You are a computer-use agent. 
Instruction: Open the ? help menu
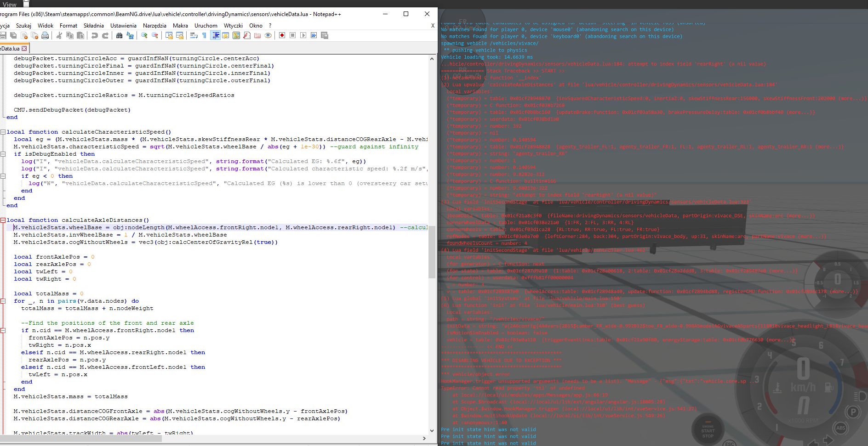(270, 26)
